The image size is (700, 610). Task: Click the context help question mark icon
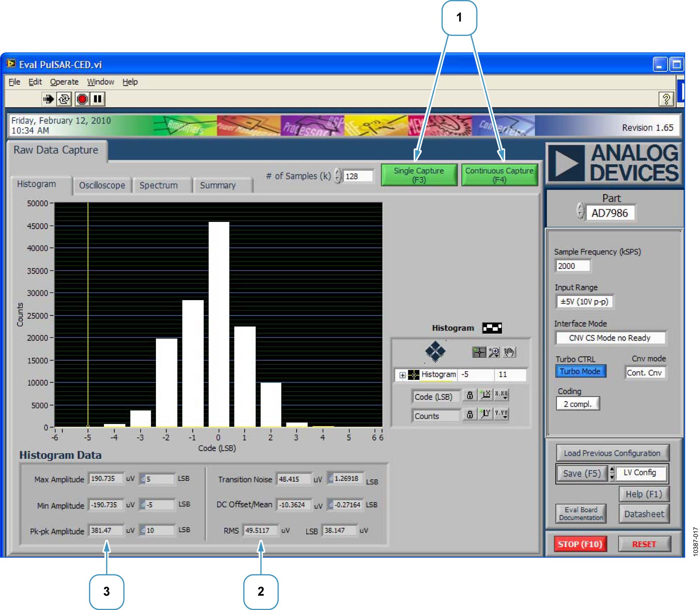pyautogui.click(x=666, y=99)
